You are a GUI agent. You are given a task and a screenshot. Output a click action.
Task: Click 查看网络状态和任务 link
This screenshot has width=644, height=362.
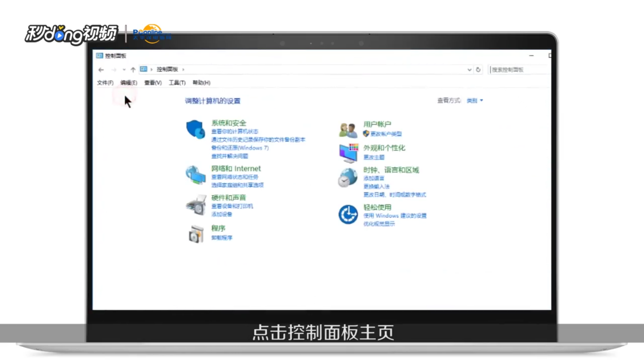[x=235, y=177]
